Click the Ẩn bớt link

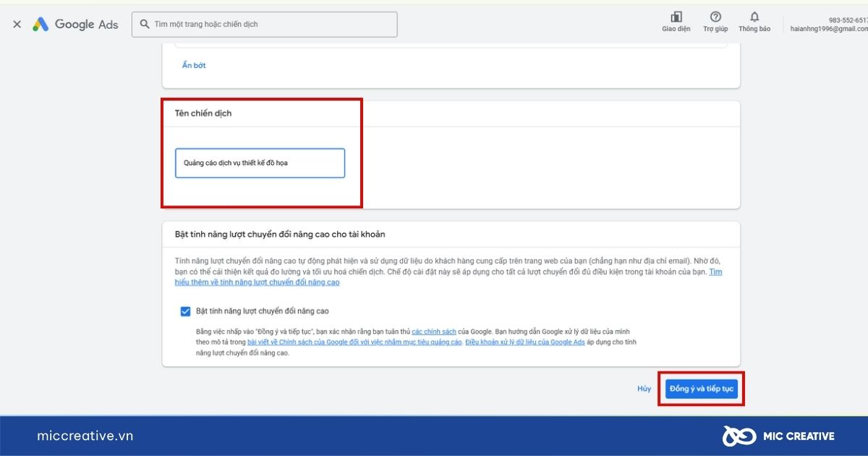click(194, 65)
